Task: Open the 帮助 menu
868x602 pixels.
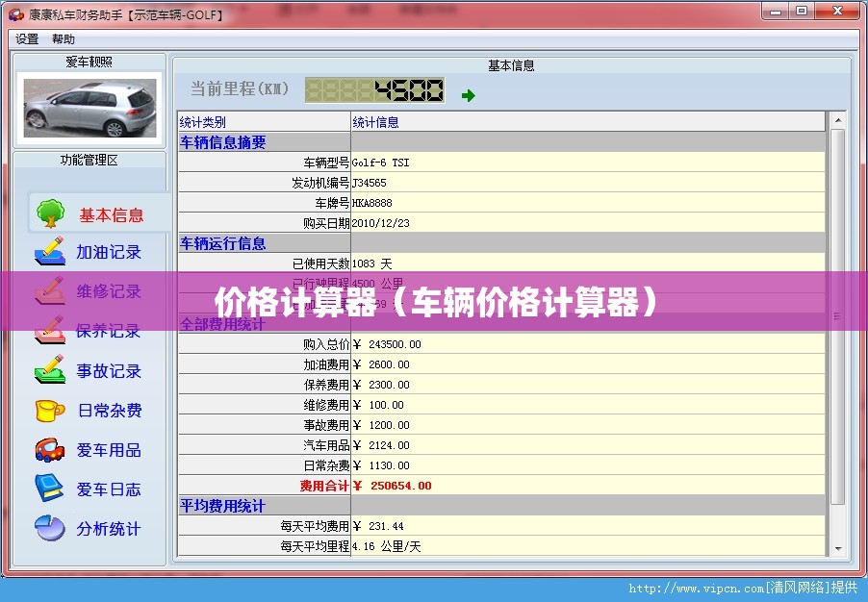Action: 64,39
